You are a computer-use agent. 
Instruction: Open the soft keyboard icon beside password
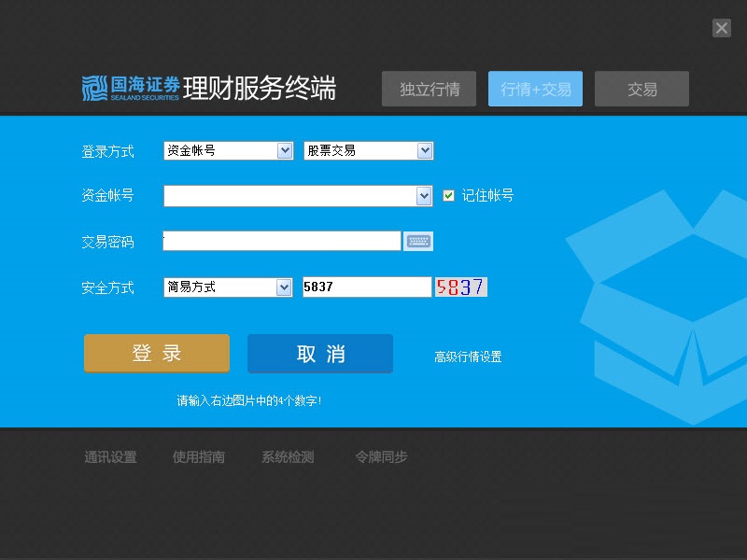[x=417, y=242]
